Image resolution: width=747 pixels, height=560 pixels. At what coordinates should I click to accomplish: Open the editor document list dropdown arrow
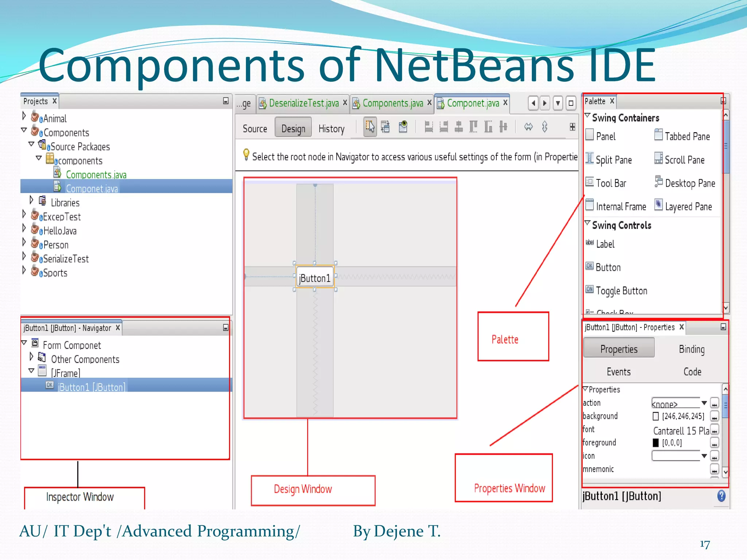pos(558,103)
